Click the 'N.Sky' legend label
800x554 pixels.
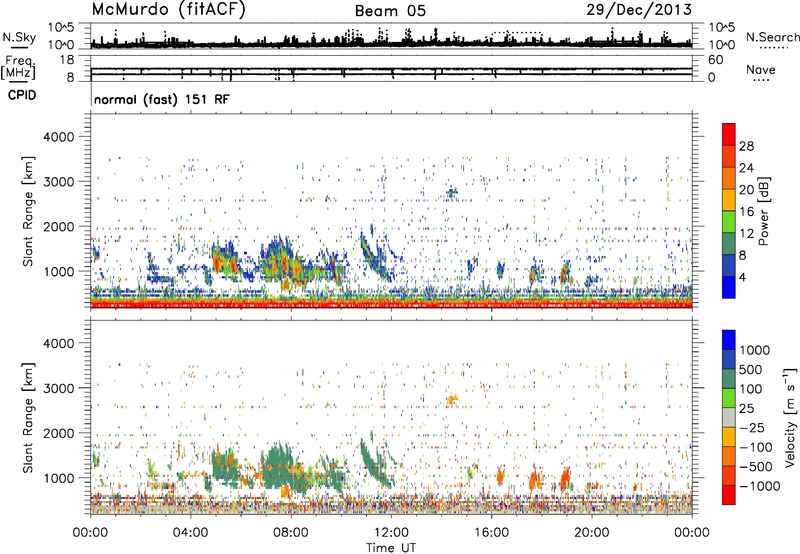tap(19, 37)
